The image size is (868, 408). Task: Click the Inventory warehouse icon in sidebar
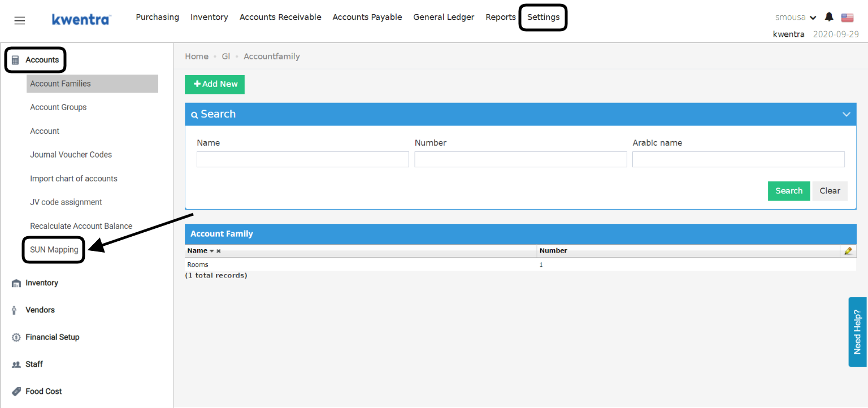(16, 283)
